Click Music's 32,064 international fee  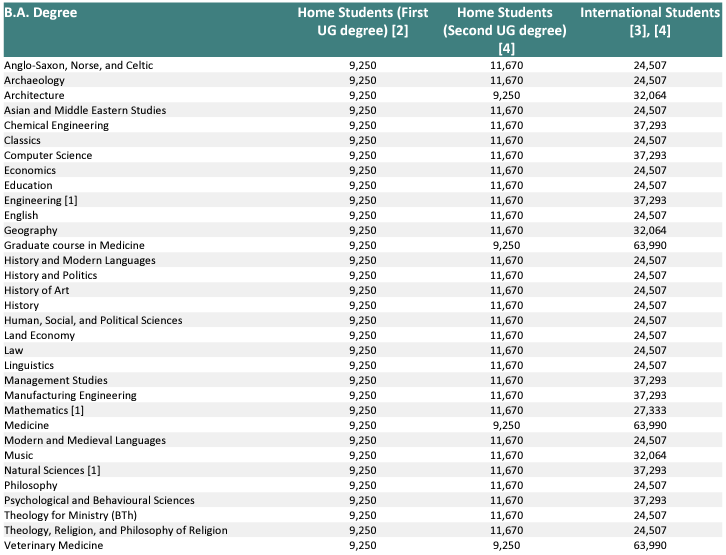(x=650, y=455)
